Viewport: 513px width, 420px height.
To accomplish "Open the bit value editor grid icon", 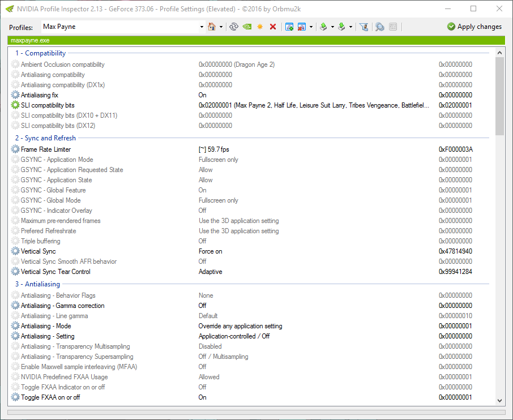I will 393,27.
